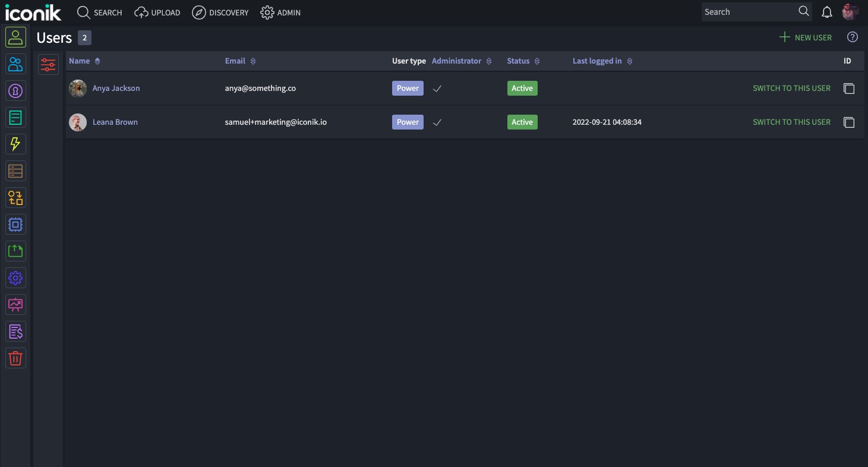Switch to the DISCOVERY section
The width and height of the screenshot is (868, 467).
coord(220,12)
